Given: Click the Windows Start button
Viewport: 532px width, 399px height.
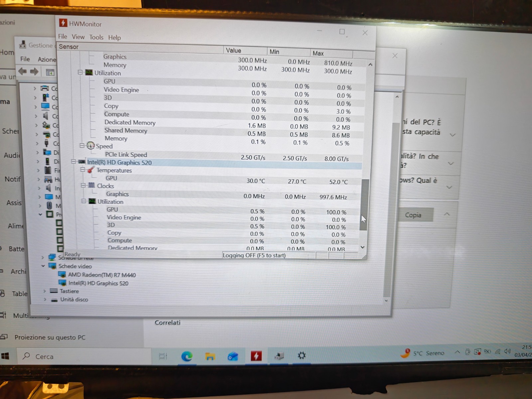Looking at the screenshot, I should click(x=5, y=356).
